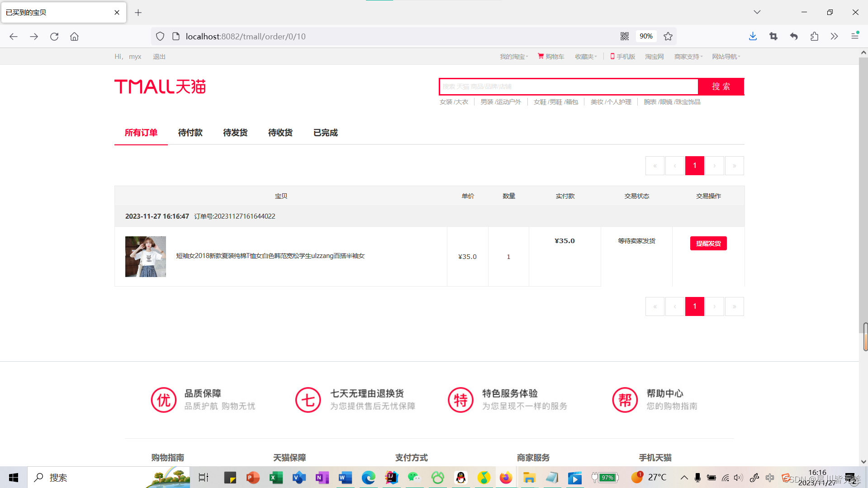Show hidden system tray icons
868x488 pixels.
click(684, 478)
